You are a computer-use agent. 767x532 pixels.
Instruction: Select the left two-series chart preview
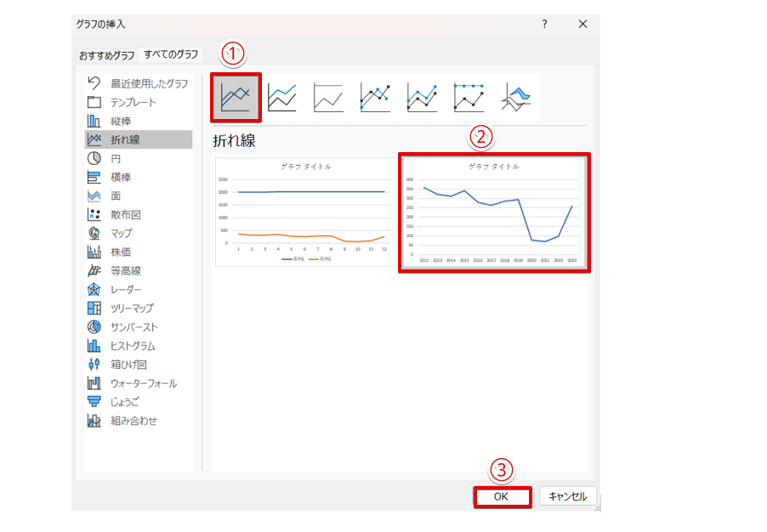click(x=306, y=212)
